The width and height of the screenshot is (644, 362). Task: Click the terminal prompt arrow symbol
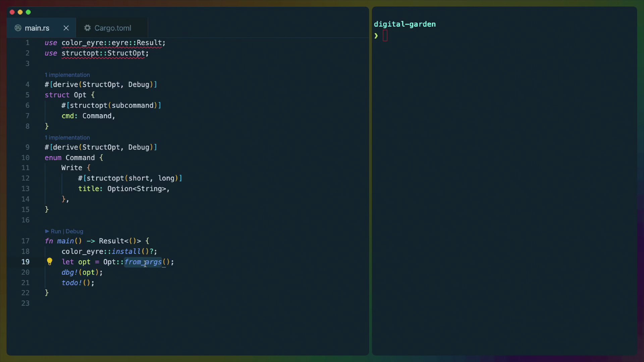pos(376,36)
